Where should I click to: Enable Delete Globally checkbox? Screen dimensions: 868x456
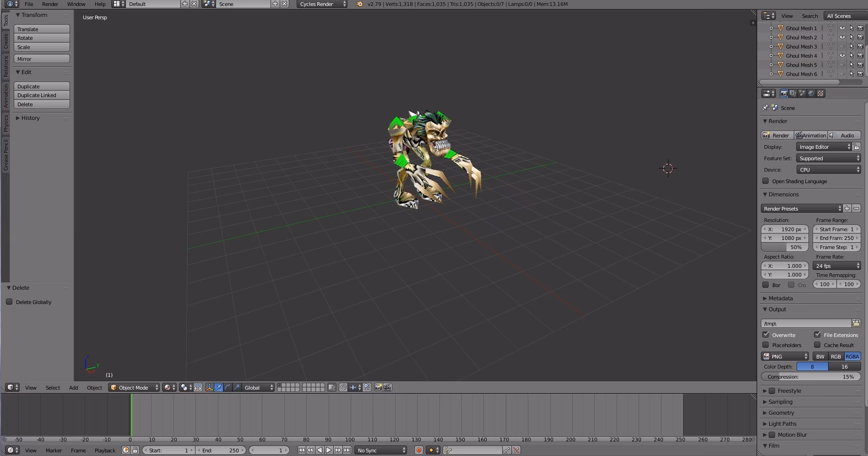[9, 302]
